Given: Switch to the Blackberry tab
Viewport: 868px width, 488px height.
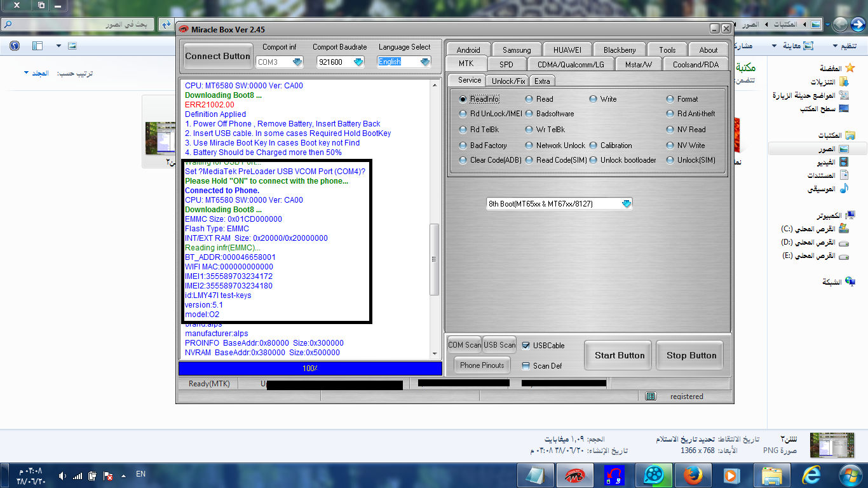Looking at the screenshot, I should 620,50.
